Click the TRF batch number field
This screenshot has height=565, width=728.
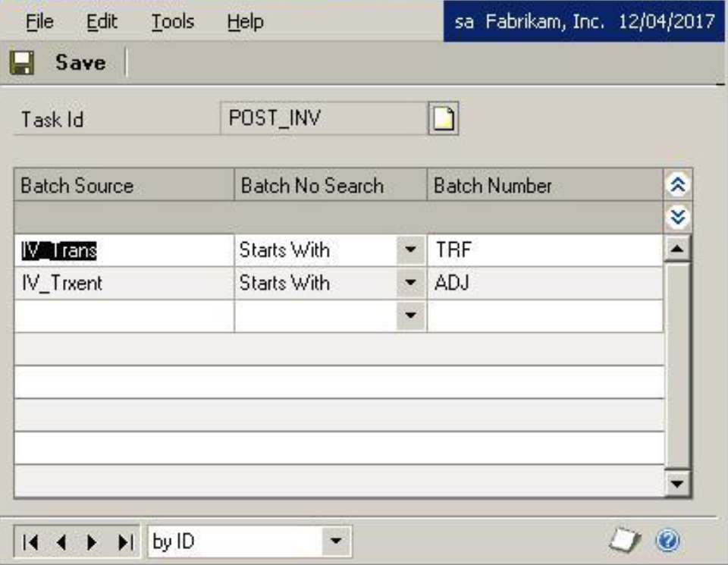(544, 250)
